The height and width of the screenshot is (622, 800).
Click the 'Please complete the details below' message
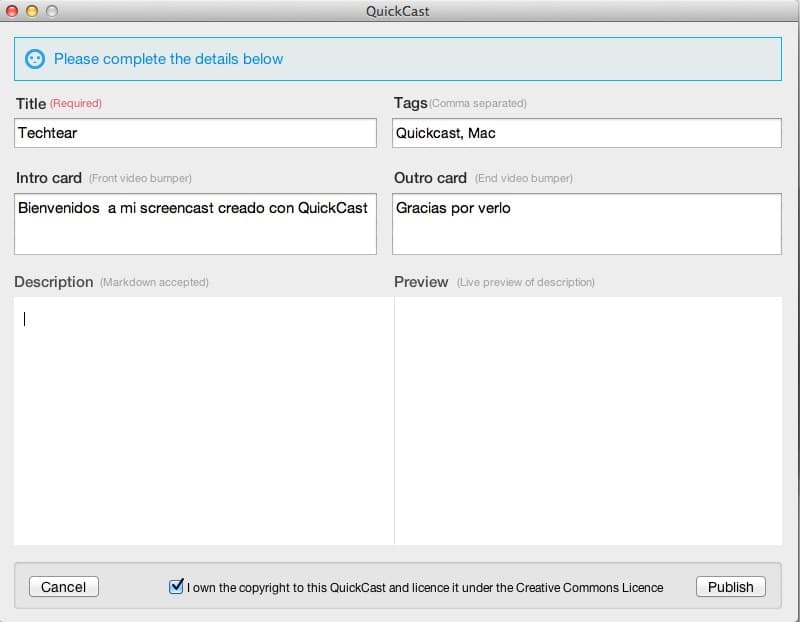pos(168,59)
